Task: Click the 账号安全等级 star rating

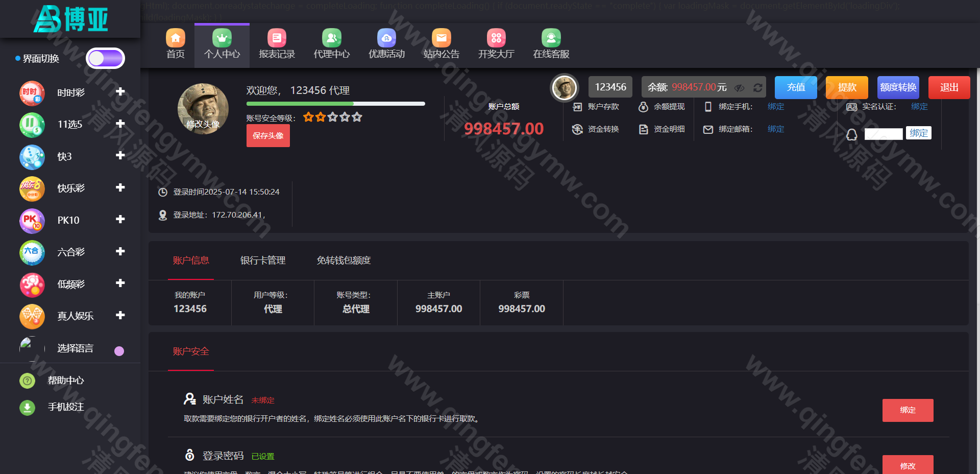Action: 333,117
